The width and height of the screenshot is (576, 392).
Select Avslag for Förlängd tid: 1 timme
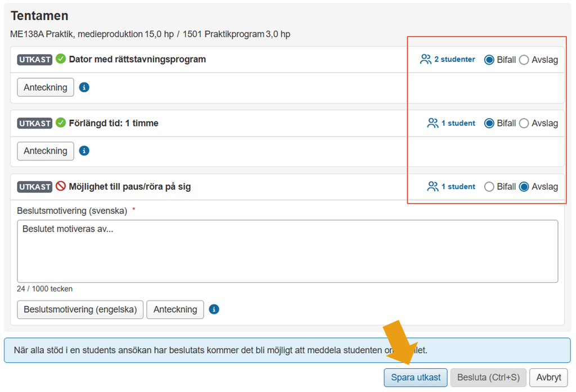[x=524, y=123]
